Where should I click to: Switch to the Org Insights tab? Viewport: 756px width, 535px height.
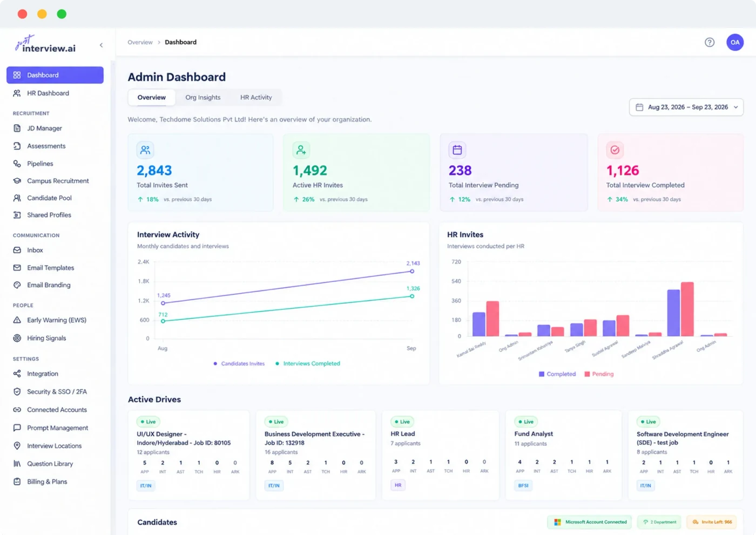[x=203, y=98]
